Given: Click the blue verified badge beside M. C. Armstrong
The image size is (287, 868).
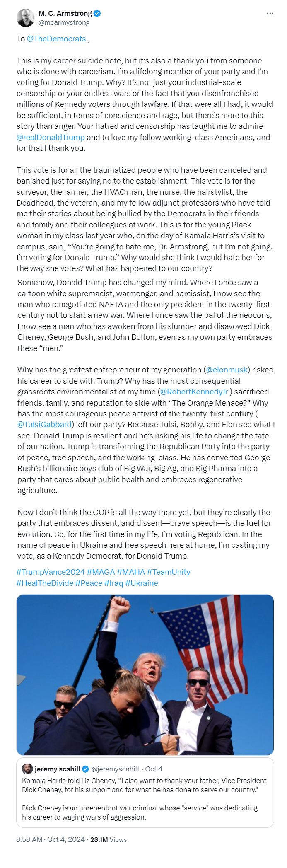Looking at the screenshot, I should coord(97,14).
